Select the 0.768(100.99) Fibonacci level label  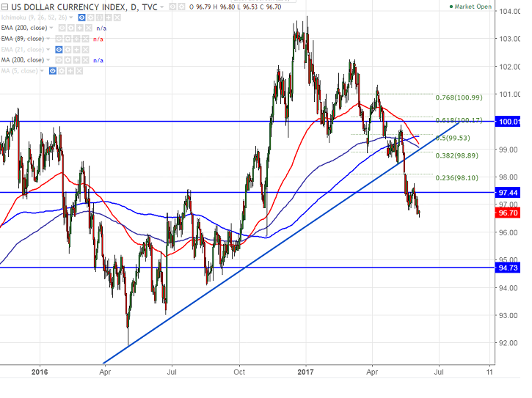pos(459,97)
